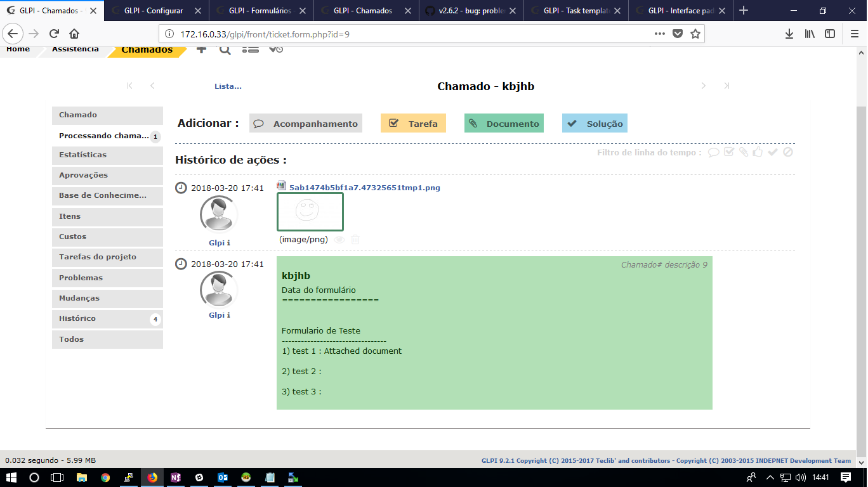Switch to the Estatísticas tab
This screenshot has height=487, width=868.
tap(107, 155)
